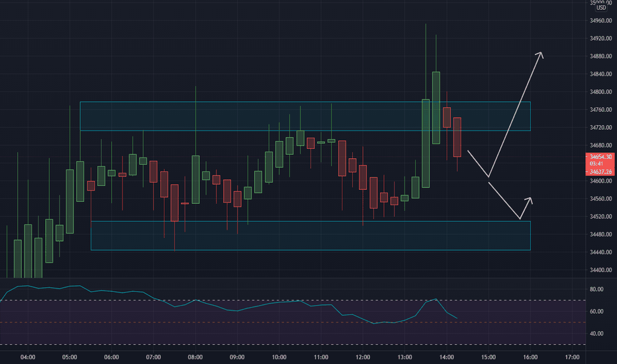617x364 pixels.
Task: Select the 05:00 time axis label
Action: point(70,357)
